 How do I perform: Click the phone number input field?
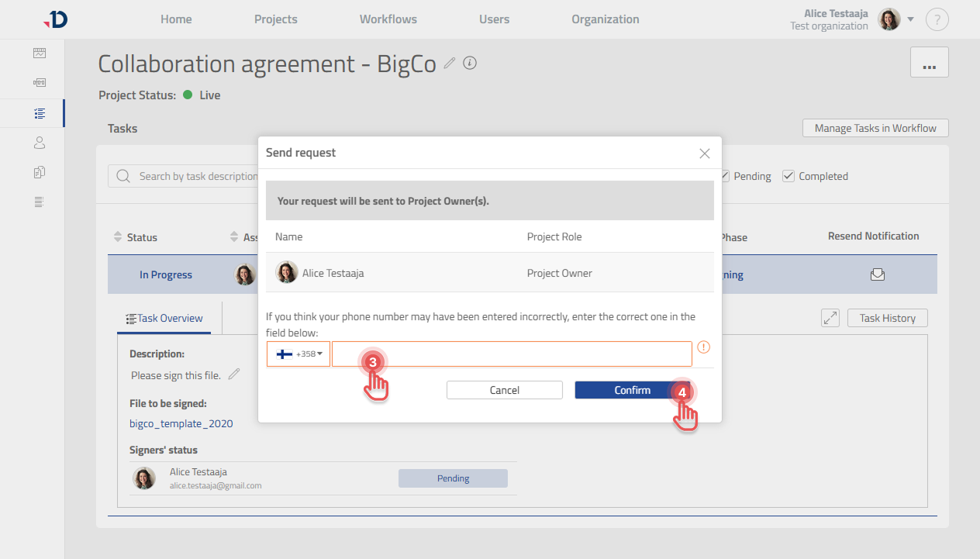pos(512,354)
